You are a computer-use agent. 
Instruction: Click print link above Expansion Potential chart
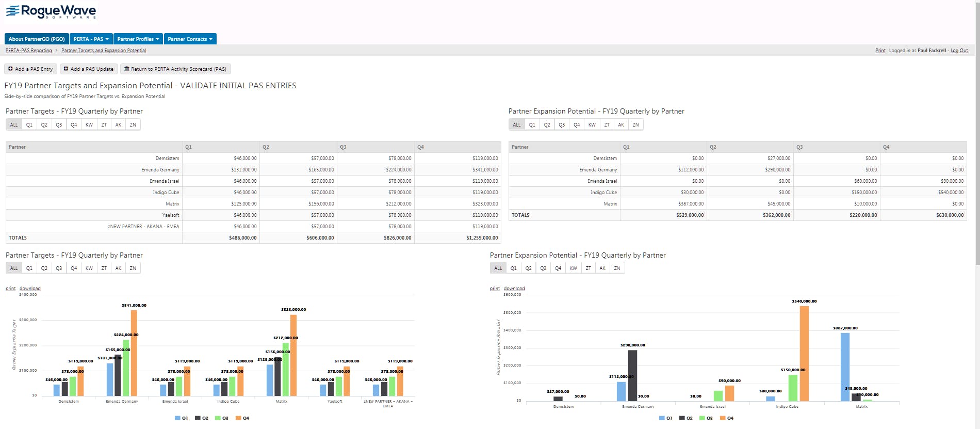pos(495,289)
